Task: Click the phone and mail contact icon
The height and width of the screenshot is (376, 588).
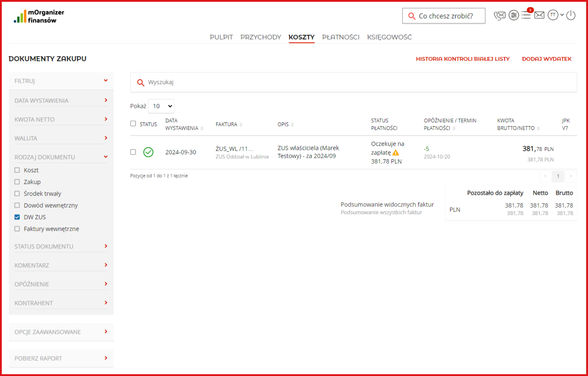Action: 499,16
